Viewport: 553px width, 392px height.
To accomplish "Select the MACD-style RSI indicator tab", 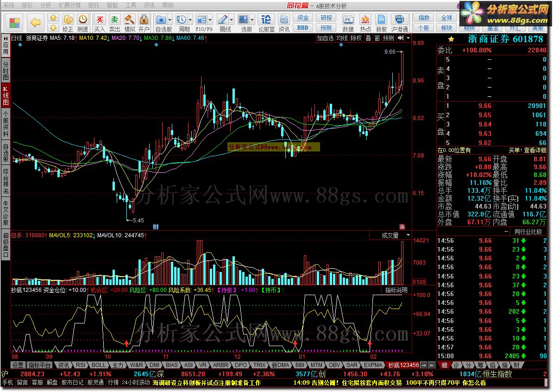I will coord(81,365).
